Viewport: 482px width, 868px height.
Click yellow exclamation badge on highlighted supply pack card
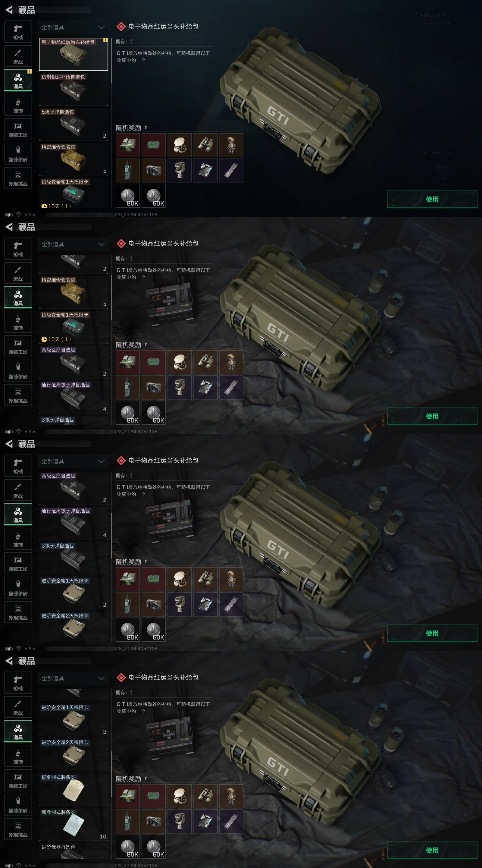(105, 40)
